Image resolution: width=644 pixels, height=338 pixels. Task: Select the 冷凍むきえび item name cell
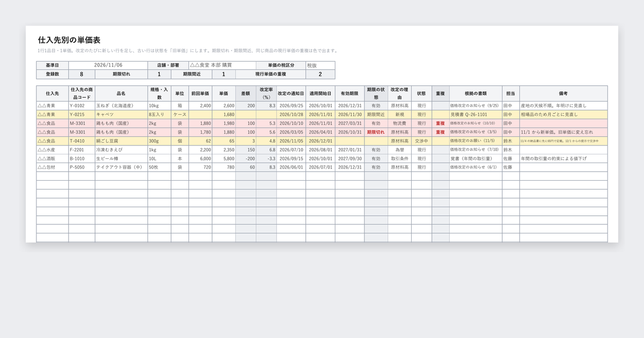click(x=121, y=150)
